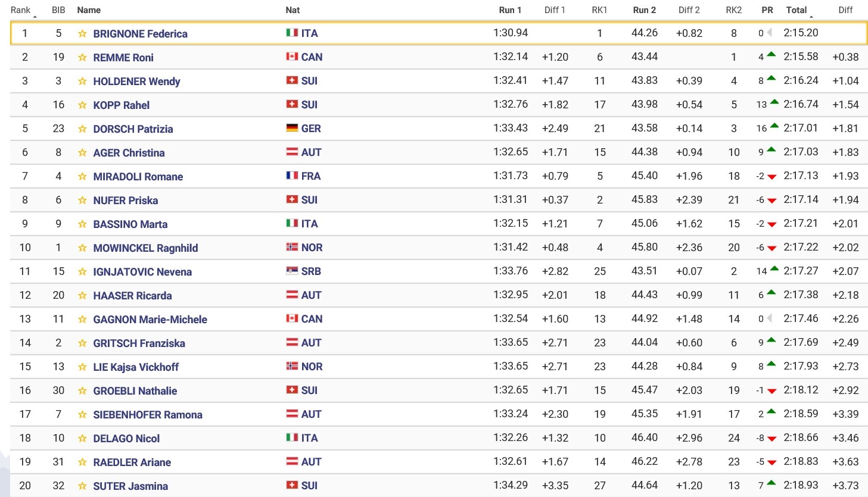Sort by the Run 1 column header
The image size is (868, 497).
pyautogui.click(x=510, y=10)
